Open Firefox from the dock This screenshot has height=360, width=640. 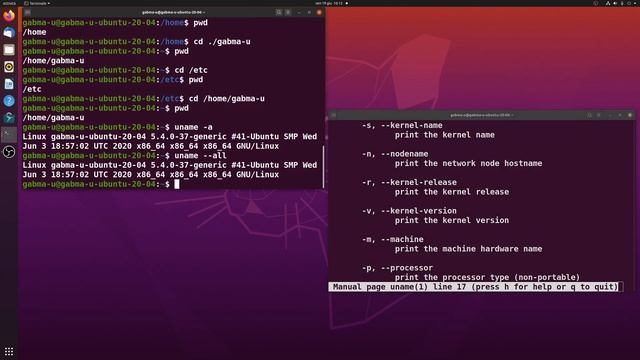9,16
